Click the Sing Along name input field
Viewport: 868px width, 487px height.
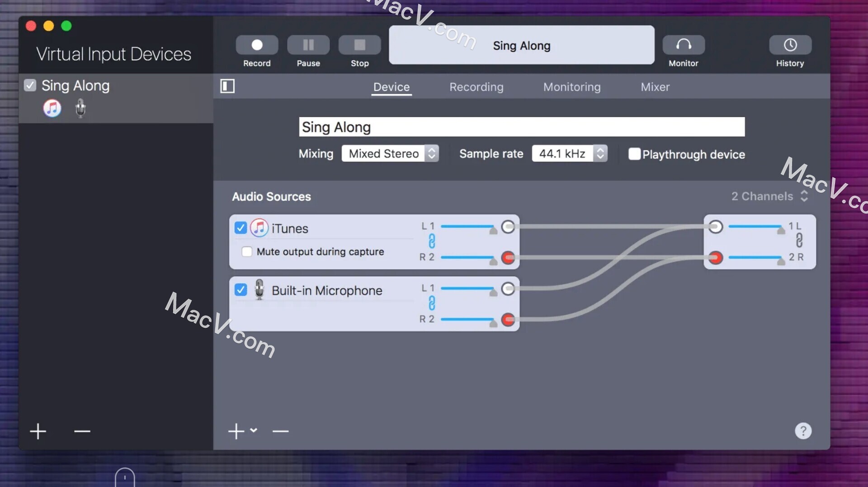(520, 127)
